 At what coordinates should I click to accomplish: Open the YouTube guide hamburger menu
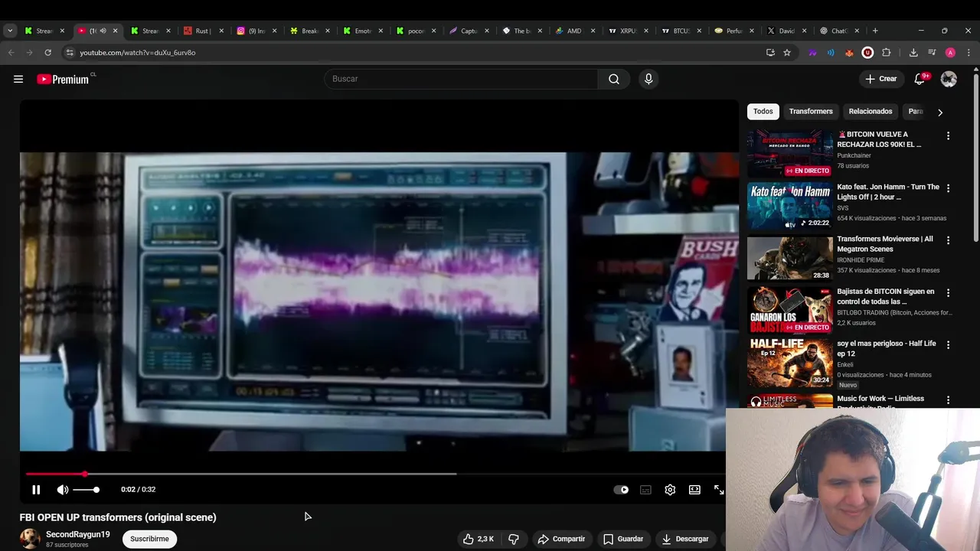[18, 79]
